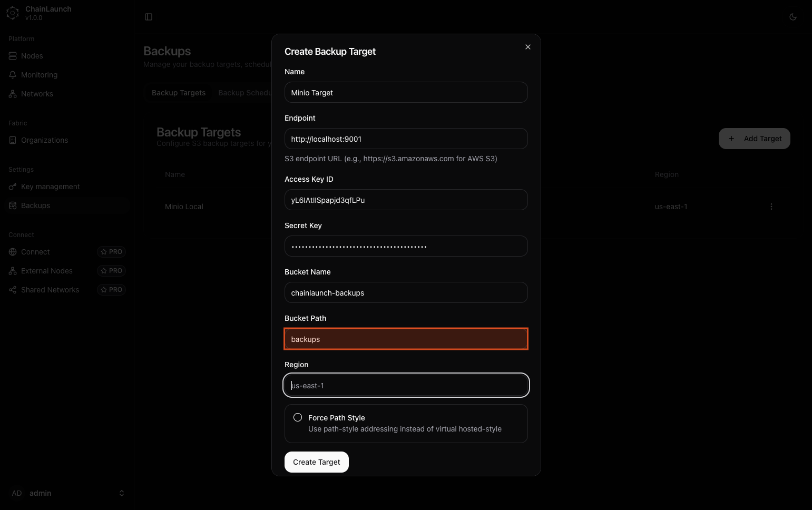Click the Key management key icon

[x=13, y=187]
